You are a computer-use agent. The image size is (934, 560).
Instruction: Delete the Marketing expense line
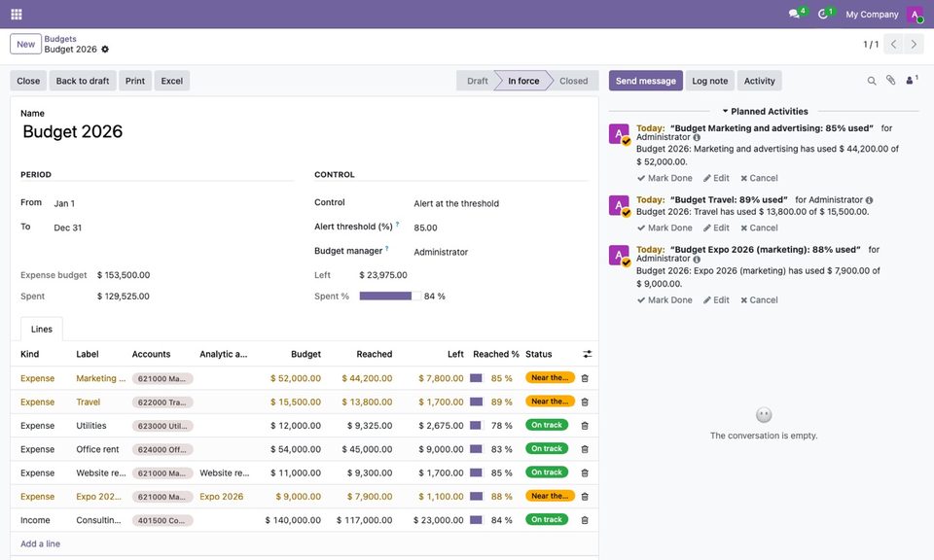[x=585, y=378]
